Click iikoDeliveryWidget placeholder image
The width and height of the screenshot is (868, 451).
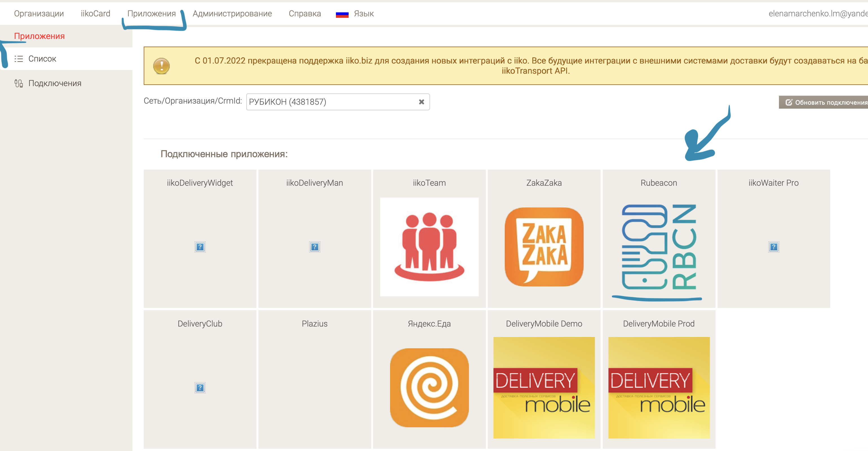[200, 247]
